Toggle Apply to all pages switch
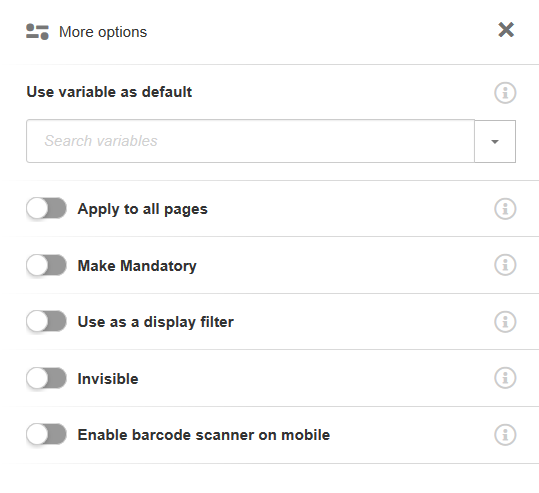The width and height of the screenshot is (539, 493). 46,208
